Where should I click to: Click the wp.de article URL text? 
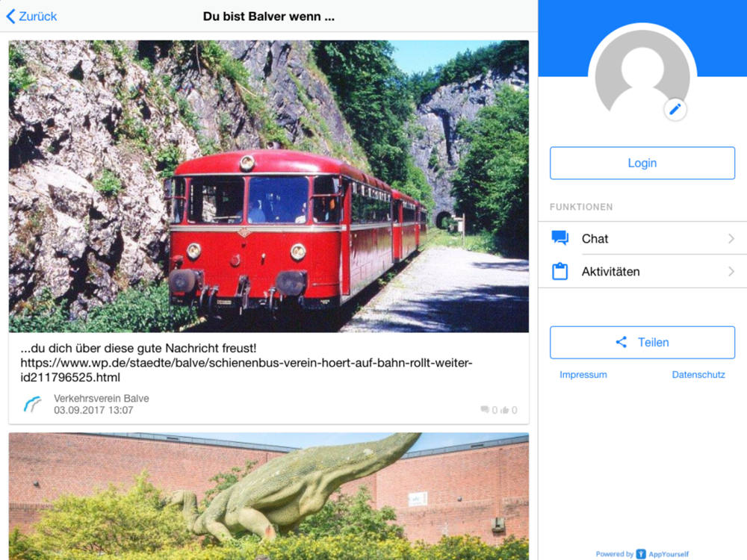(247, 370)
